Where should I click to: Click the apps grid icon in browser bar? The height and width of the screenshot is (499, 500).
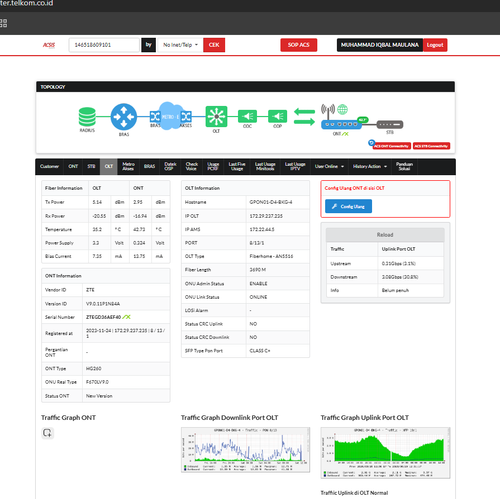(x=3, y=23)
